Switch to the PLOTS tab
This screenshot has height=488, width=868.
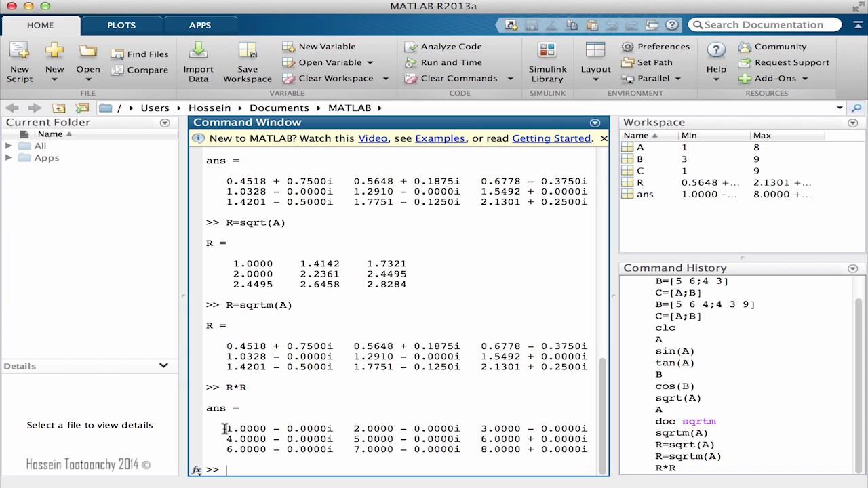[121, 25]
